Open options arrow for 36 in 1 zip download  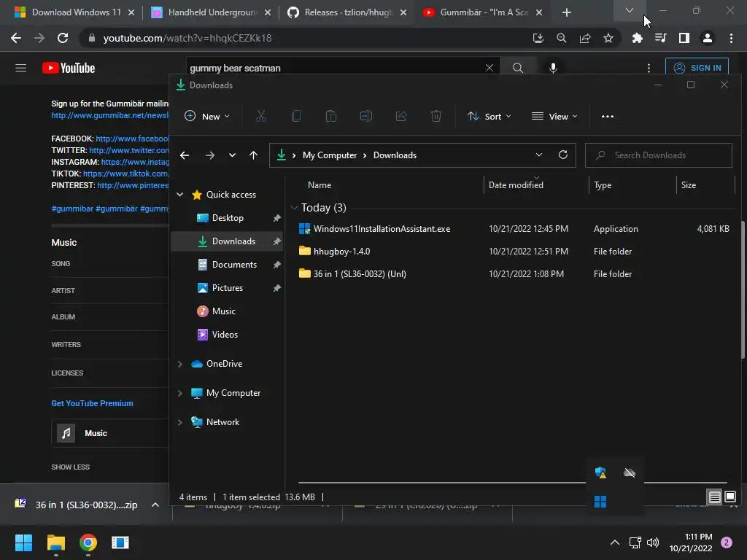click(155, 505)
